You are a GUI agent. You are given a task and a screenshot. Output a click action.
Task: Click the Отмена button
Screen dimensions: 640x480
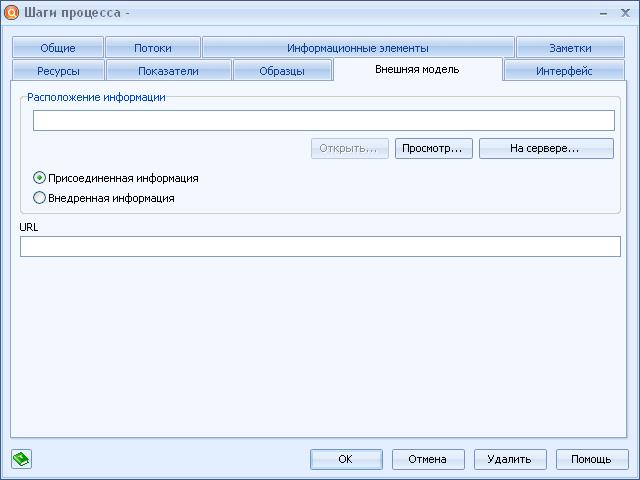tap(428, 459)
